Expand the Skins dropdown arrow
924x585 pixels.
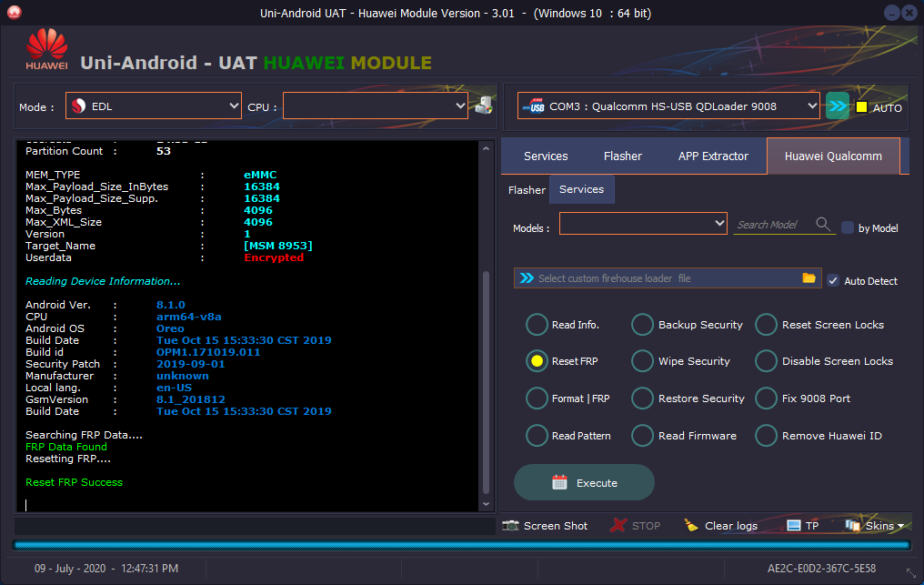tap(900, 526)
